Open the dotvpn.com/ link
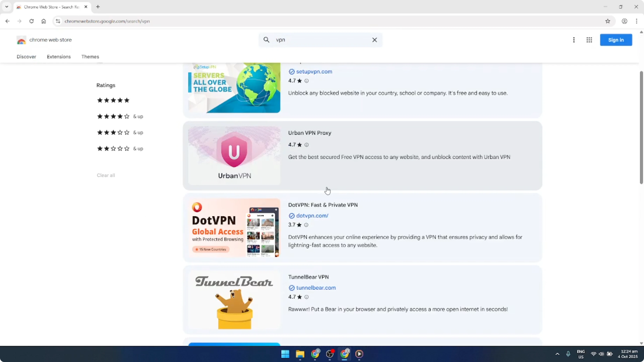The height and width of the screenshot is (362, 644). (312, 216)
